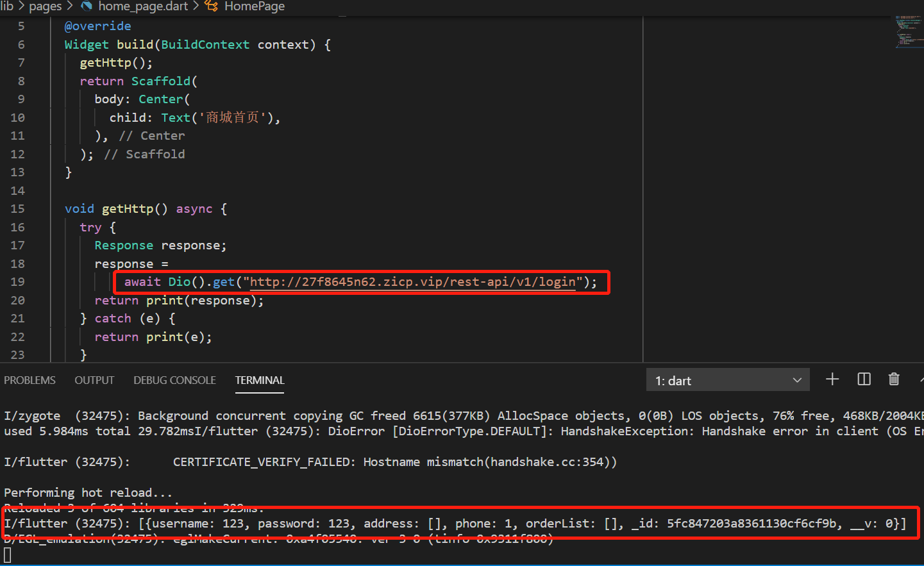Click the '// Scaffold' closing comment
This screenshot has width=924, height=566.
tap(144, 154)
